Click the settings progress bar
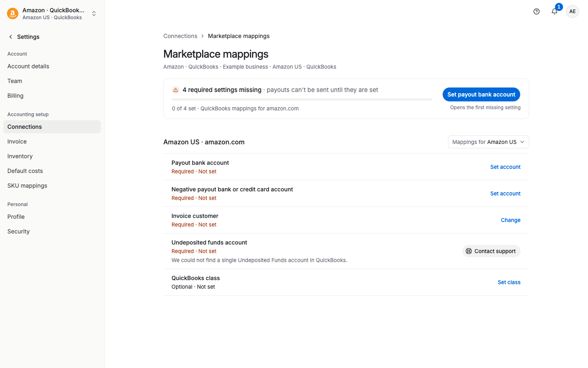 pos(302,99)
